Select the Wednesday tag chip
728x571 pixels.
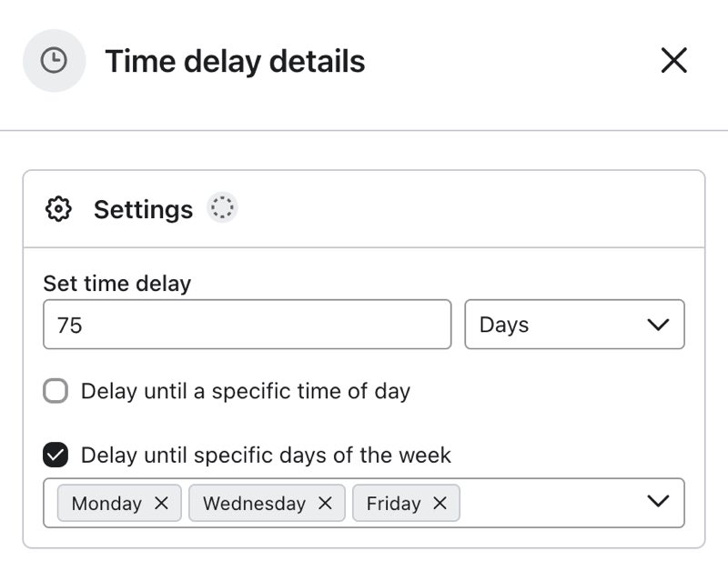point(255,502)
